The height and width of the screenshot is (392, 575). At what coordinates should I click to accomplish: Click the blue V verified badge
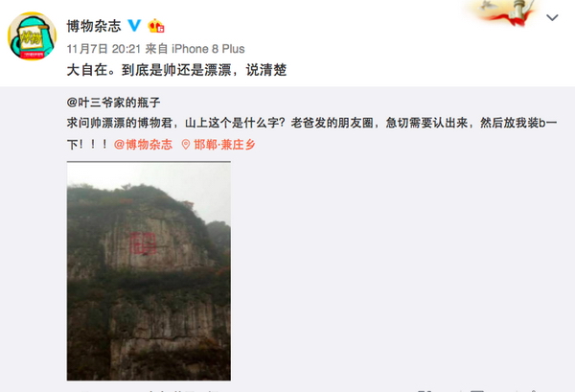(134, 26)
